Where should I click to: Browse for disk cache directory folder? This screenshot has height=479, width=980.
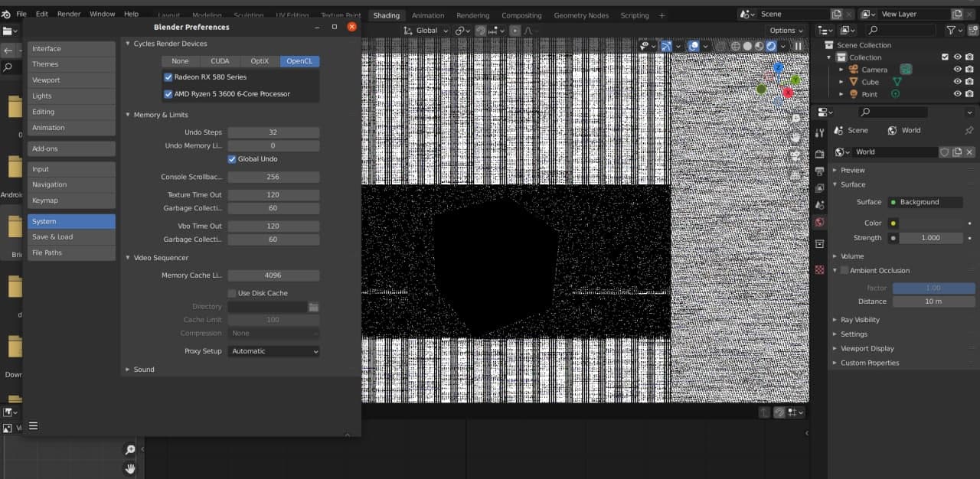click(x=314, y=307)
